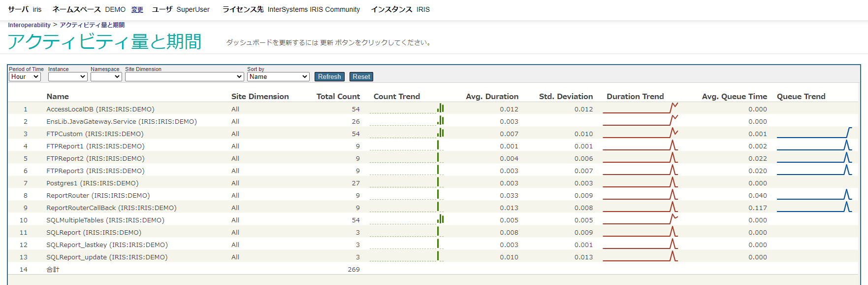
Task: Click SQLReport_update std deviation 0.013
Action: click(583, 257)
